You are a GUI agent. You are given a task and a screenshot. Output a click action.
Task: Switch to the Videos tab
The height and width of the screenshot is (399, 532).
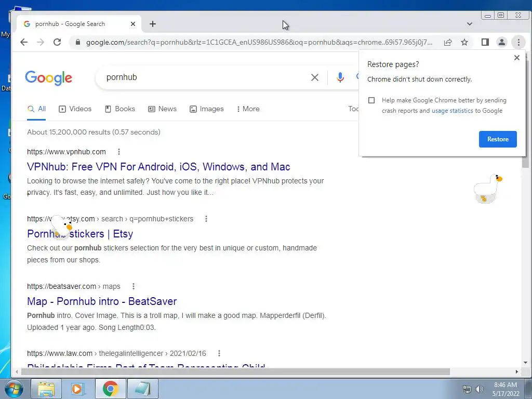pos(75,109)
